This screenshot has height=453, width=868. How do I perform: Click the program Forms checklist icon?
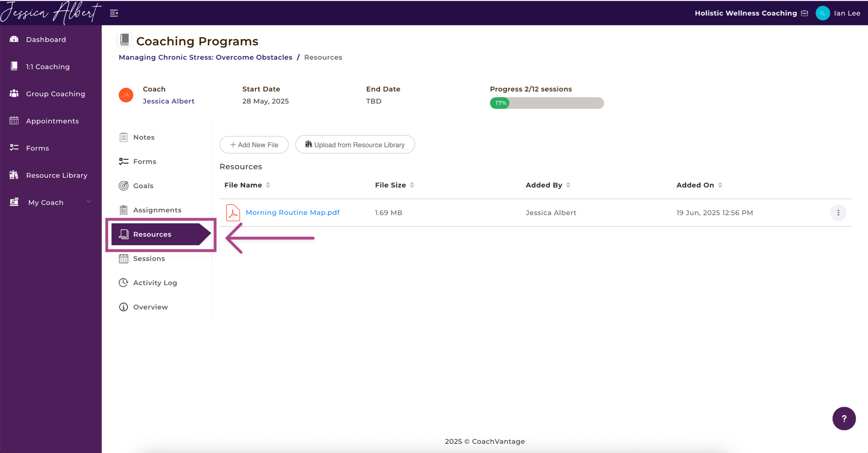coord(123,161)
